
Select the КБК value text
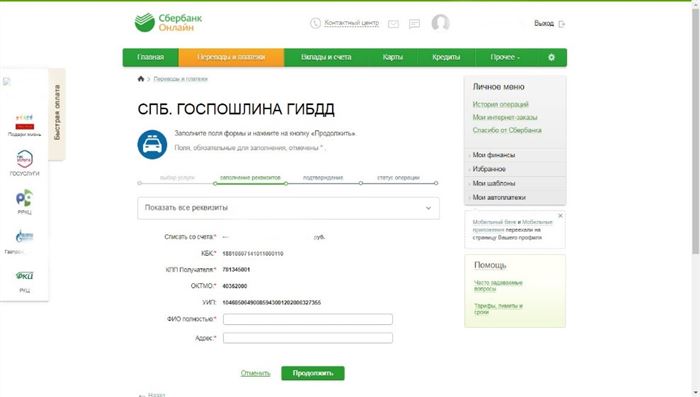(253, 254)
